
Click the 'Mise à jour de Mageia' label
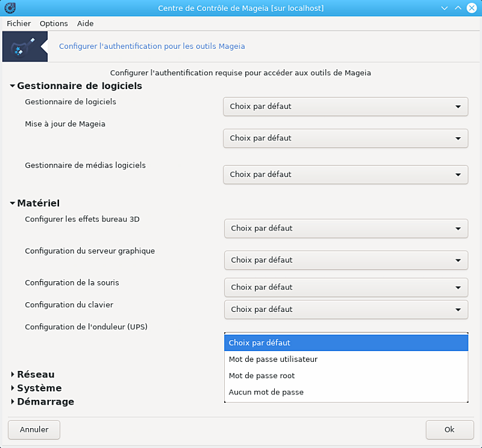[x=65, y=124]
